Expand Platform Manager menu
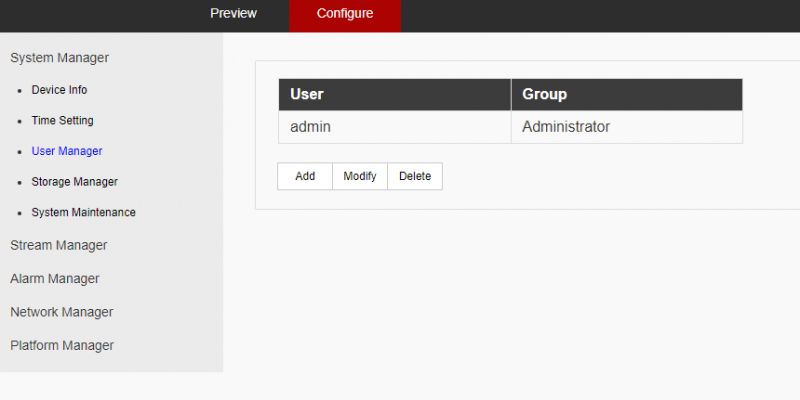This screenshot has width=800, height=400. (61, 346)
